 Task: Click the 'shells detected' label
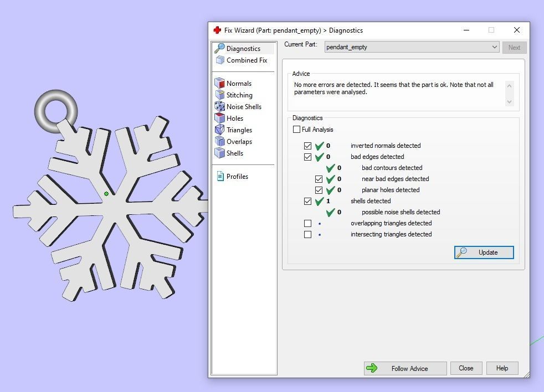(x=371, y=201)
